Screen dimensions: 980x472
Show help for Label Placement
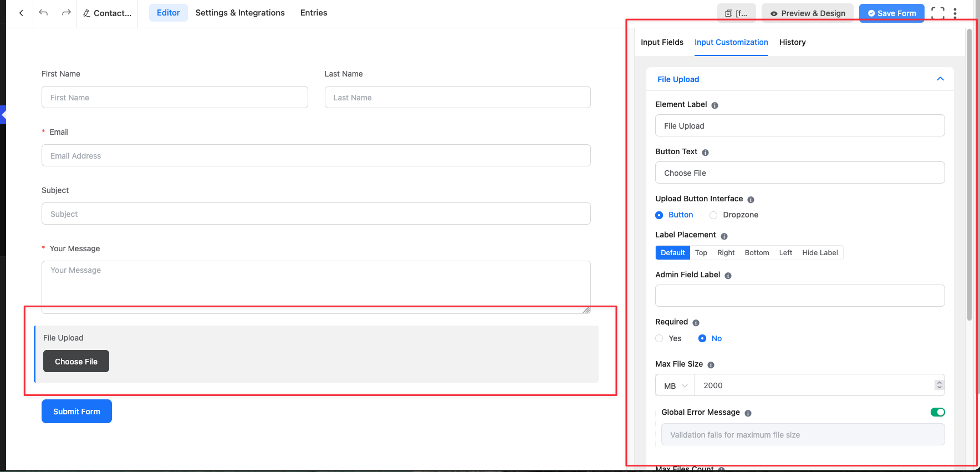pyautogui.click(x=724, y=236)
